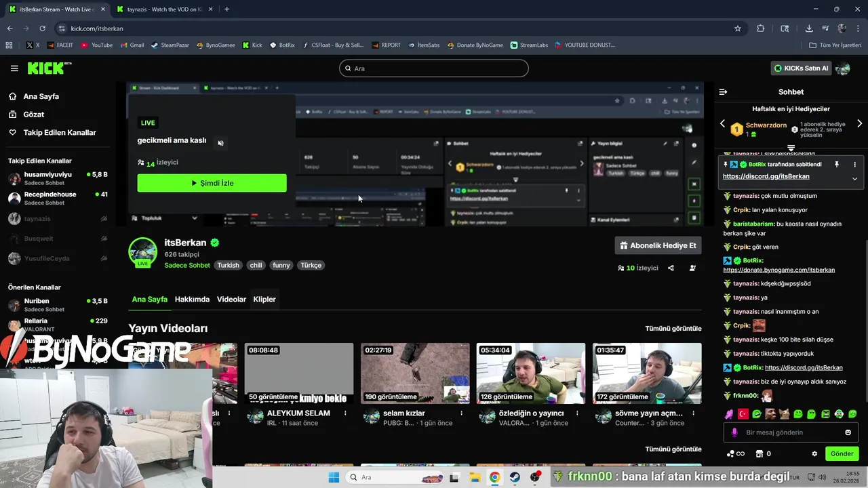Open the ALEYKUM SELAM video thumbnail

coord(299,373)
